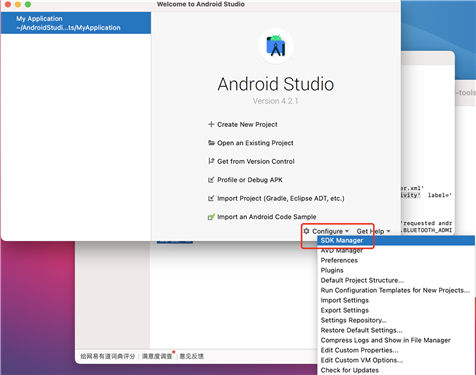Click the Configure gear icon
The width and height of the screenshot is (476, 375).
pyautogui.click(x=307, y=231)
